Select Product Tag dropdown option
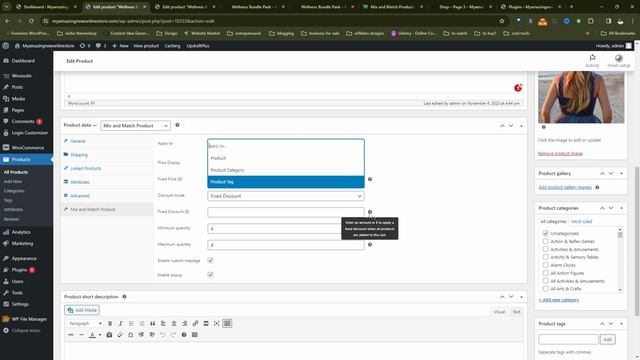 coord(286,182)
